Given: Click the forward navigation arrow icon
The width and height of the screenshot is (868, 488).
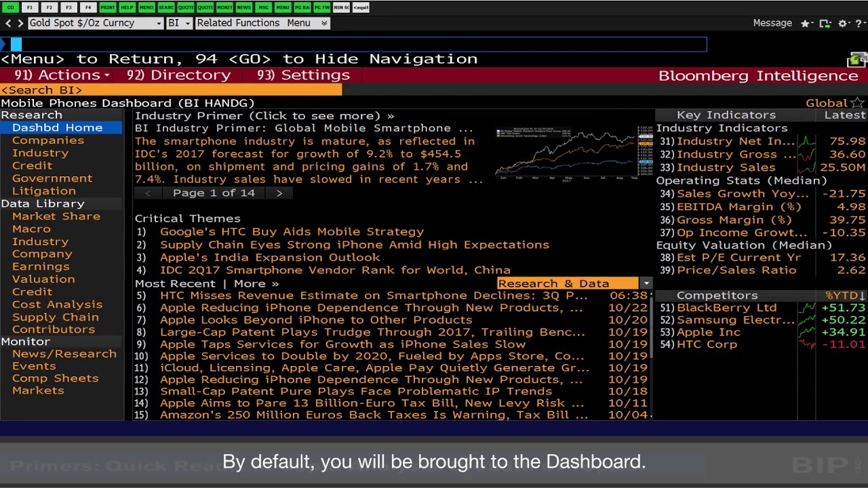Looking at the screenshot, I should coord(20,23).
